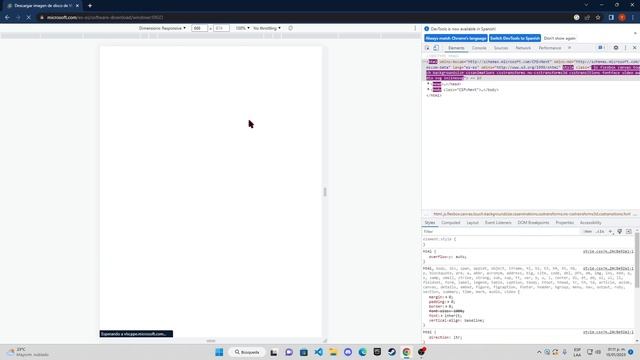This screenshot has height=360, width=640.
Task: Close the DevTools panel
Action: pos(634,48)
